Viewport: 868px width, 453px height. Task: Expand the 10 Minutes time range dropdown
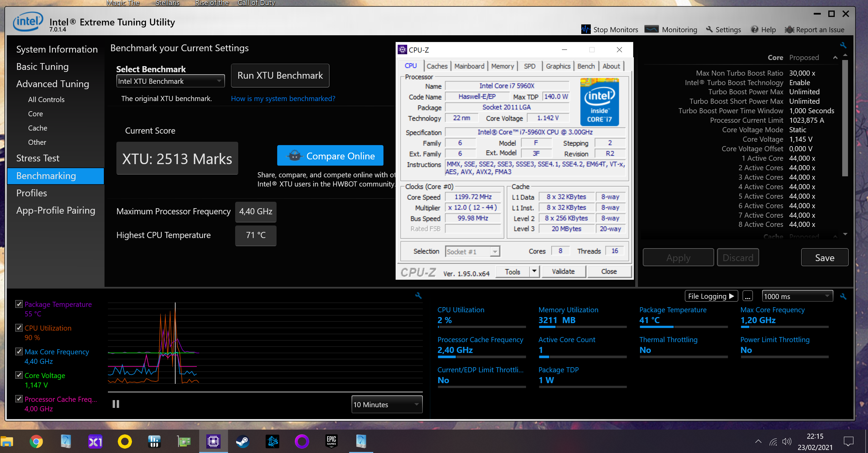point(386,405)
